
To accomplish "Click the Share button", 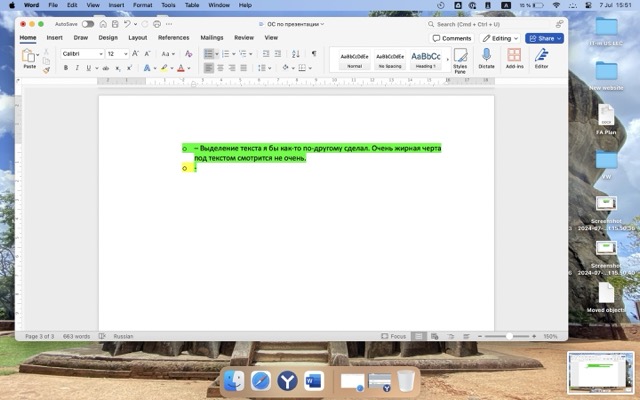I will coord(544,38).
